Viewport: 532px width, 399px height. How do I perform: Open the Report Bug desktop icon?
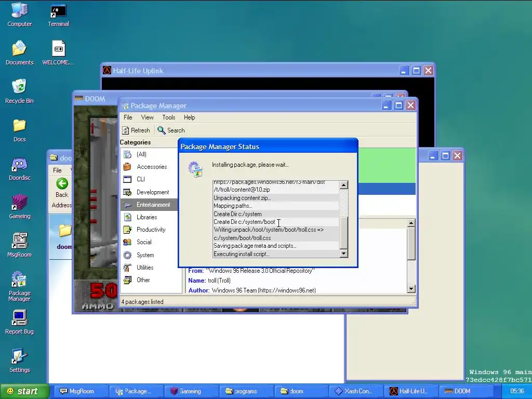click(x=19, y=322)
